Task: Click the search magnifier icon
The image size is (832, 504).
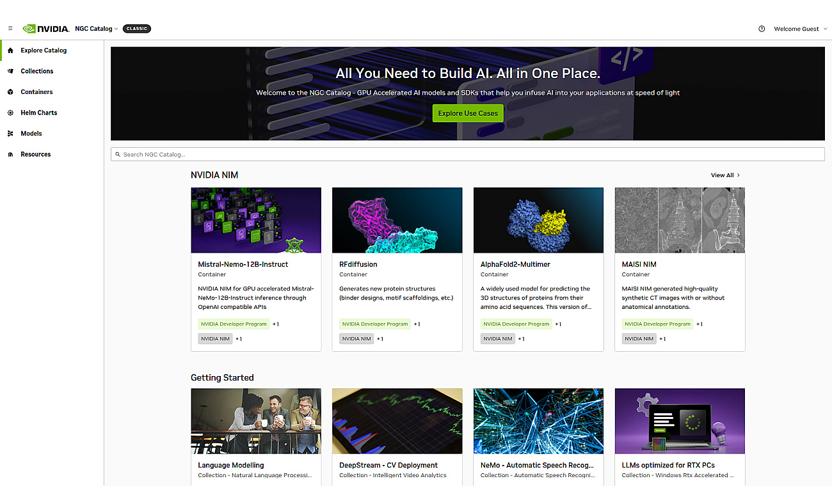Action: point(118,154)
